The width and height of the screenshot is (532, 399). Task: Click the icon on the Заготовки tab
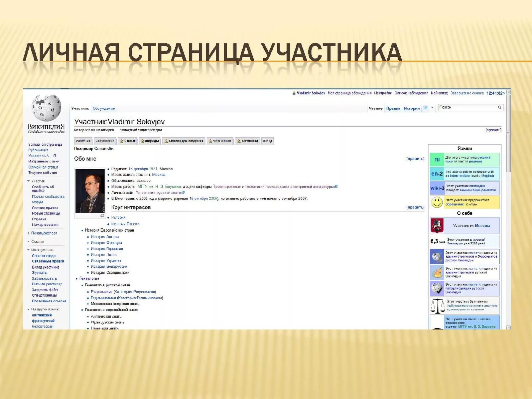click(239, 141)
